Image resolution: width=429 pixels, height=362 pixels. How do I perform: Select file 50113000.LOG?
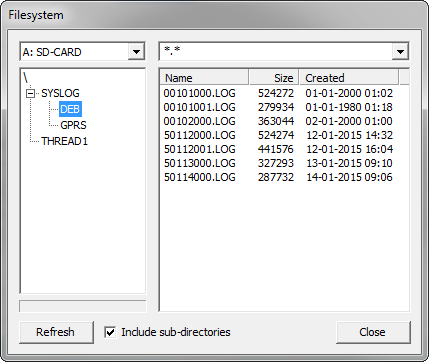(199, 163)
